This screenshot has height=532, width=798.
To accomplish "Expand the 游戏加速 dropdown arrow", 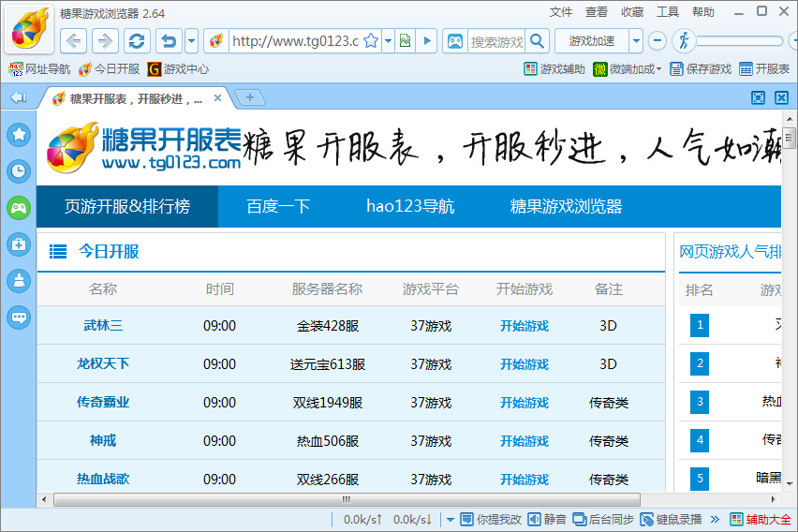I will [636, 41].
